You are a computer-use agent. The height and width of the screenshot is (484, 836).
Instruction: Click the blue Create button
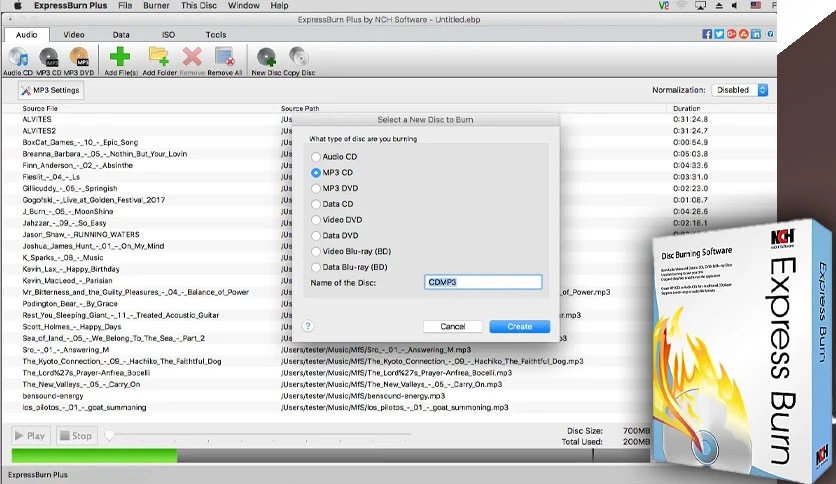point(520,326)
